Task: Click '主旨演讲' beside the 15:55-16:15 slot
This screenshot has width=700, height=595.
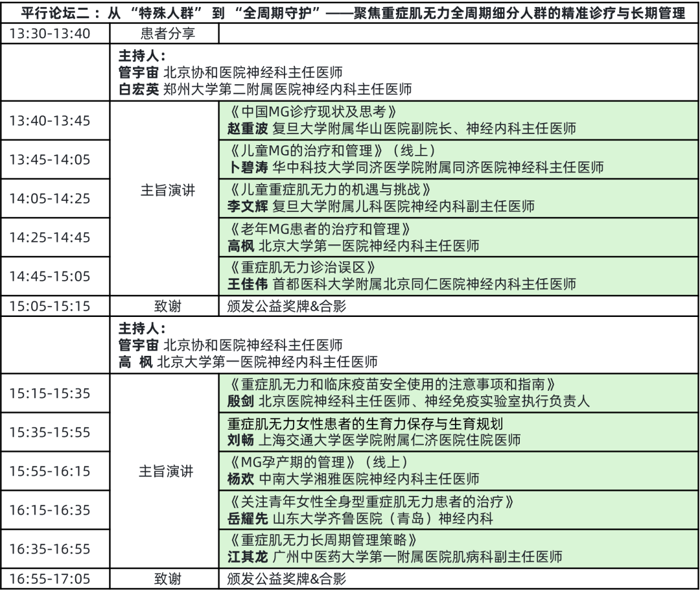Action: [x=166, y=471]
